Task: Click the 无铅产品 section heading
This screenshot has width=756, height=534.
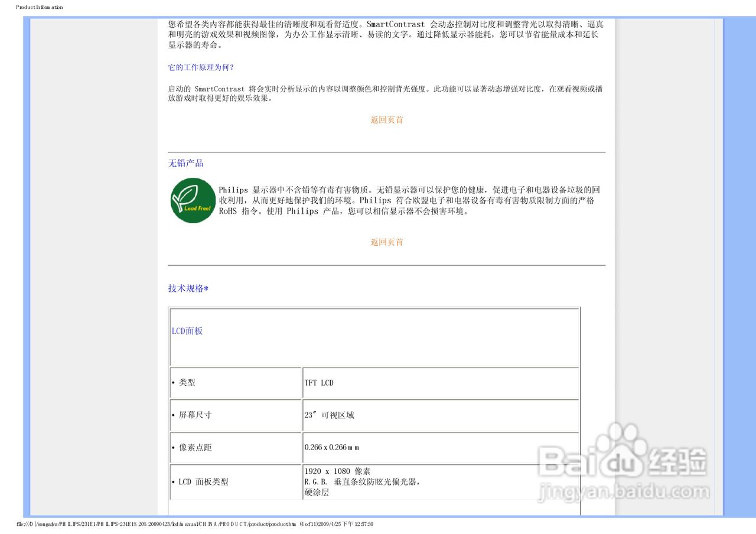Action: coord(185,164)
